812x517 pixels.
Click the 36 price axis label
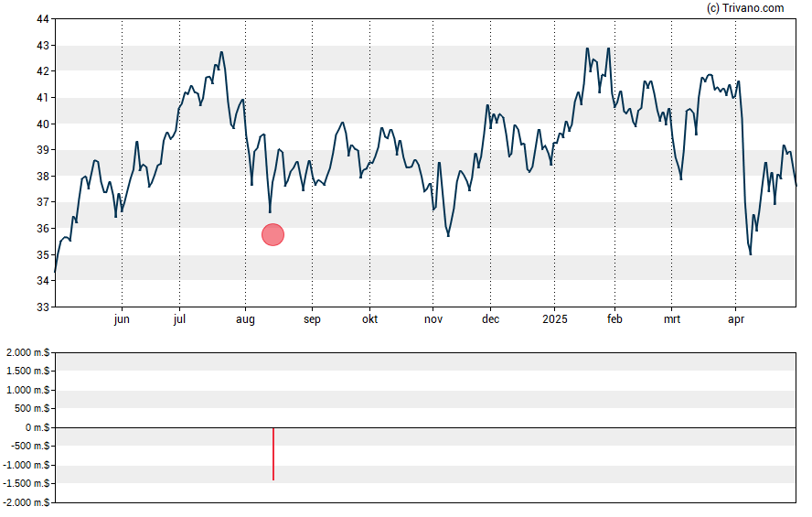pyautogui.click(x=43, y=229)
